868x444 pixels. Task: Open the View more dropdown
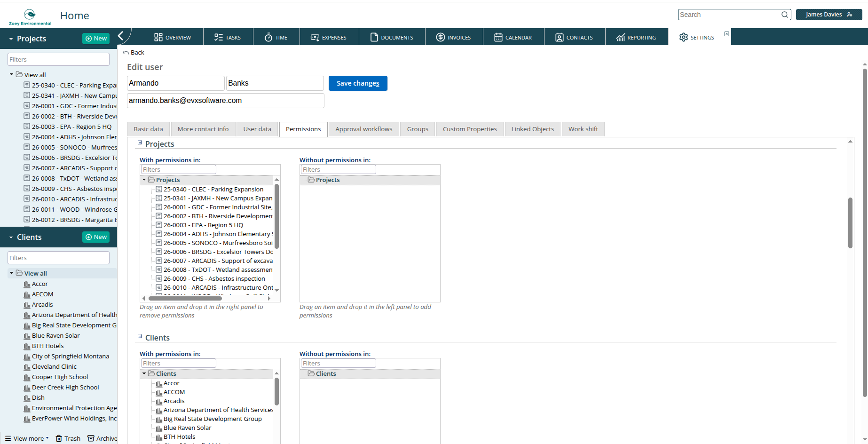[x=27, y=438]
